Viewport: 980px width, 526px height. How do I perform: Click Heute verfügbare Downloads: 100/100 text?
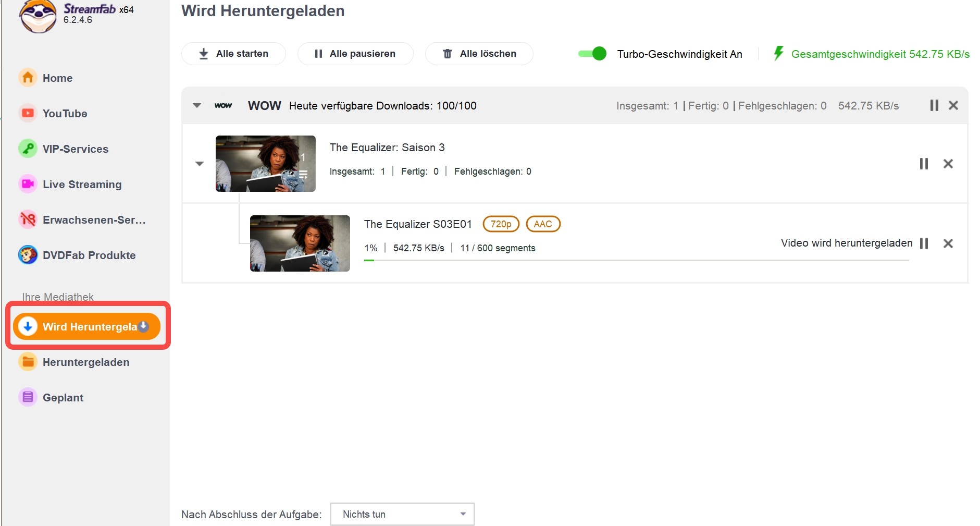[x=383, y=106]
